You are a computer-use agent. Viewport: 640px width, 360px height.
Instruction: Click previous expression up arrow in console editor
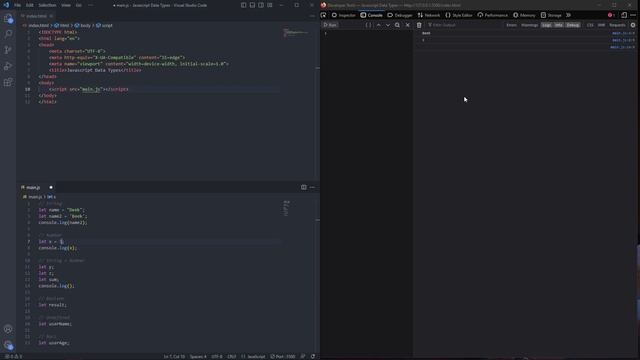point(378,25)
